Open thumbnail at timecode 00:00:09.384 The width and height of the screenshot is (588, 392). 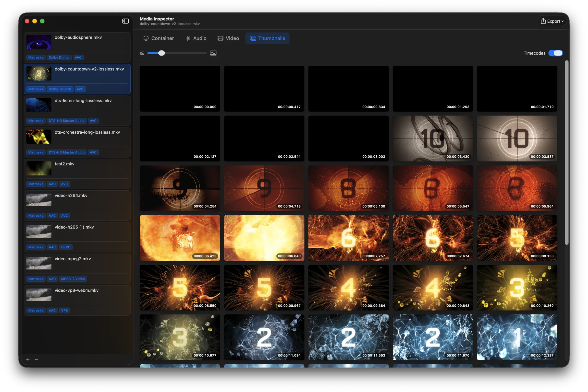pos(348,288)
